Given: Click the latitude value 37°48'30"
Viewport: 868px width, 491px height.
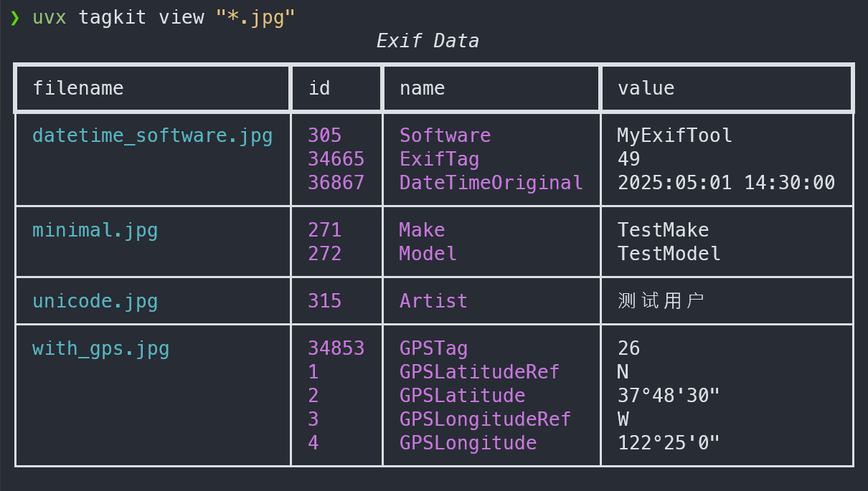Looking at the screenshot, I should click(x=669, y=396).
